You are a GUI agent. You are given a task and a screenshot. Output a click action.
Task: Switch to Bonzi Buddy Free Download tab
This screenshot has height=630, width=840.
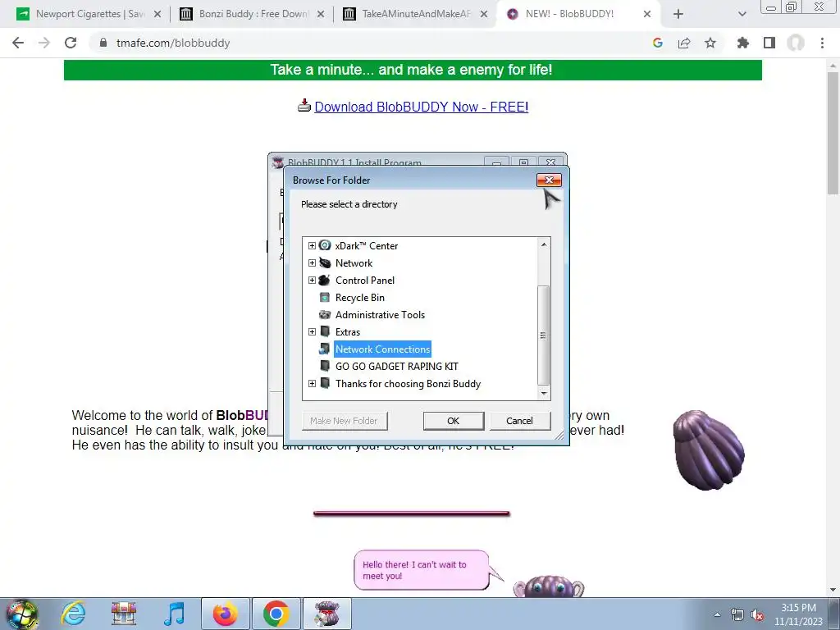pos(253,14)
